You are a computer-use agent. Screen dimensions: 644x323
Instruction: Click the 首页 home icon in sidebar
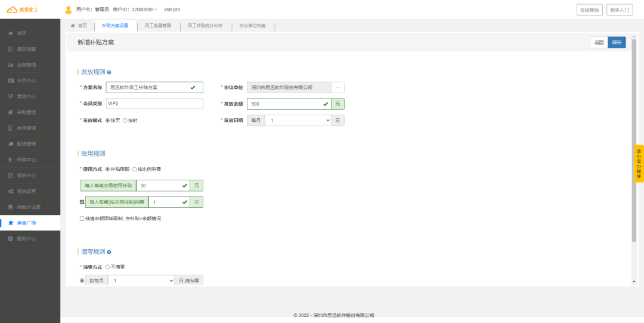pos(11,33)
